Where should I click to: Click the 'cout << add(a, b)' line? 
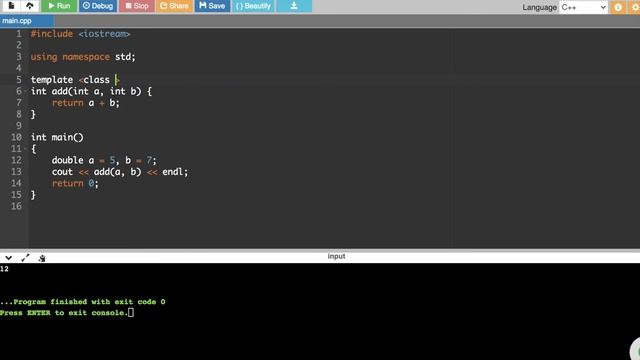coord(120,172)
